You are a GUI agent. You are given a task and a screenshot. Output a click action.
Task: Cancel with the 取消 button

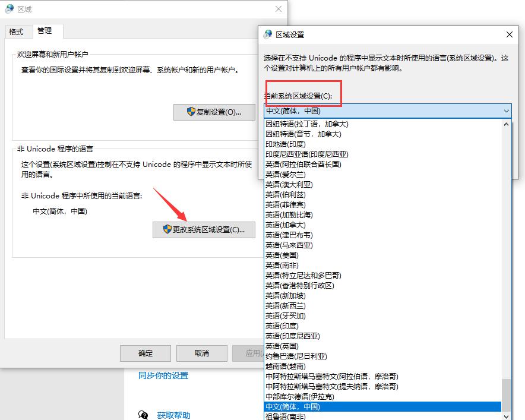(201, 353)
